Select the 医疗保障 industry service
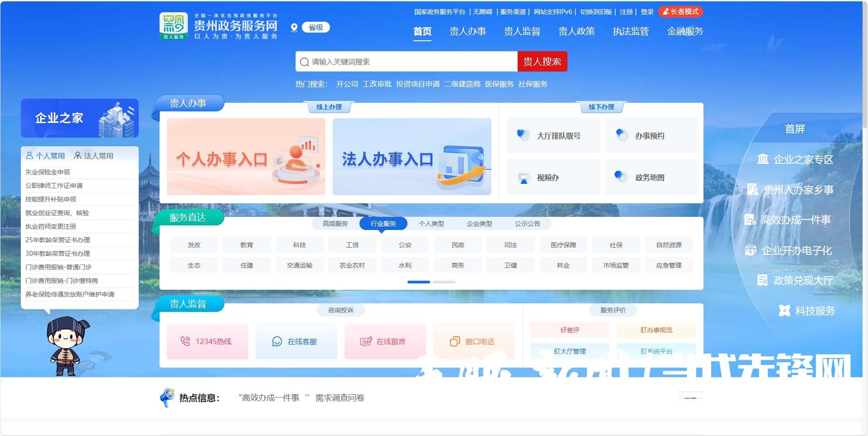Viewport: 868px width, 436px height. click(563, 245)
